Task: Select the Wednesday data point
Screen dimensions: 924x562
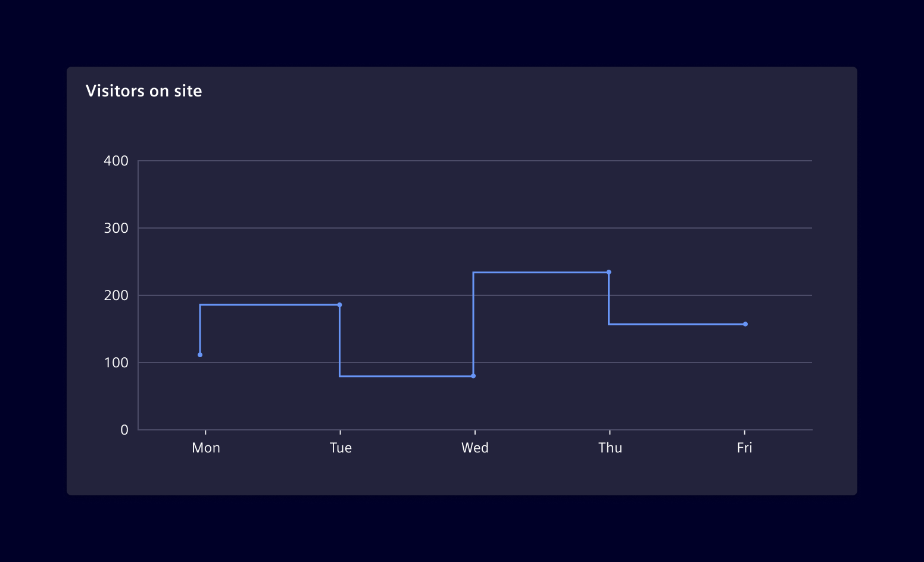Action: coord(473,375)
